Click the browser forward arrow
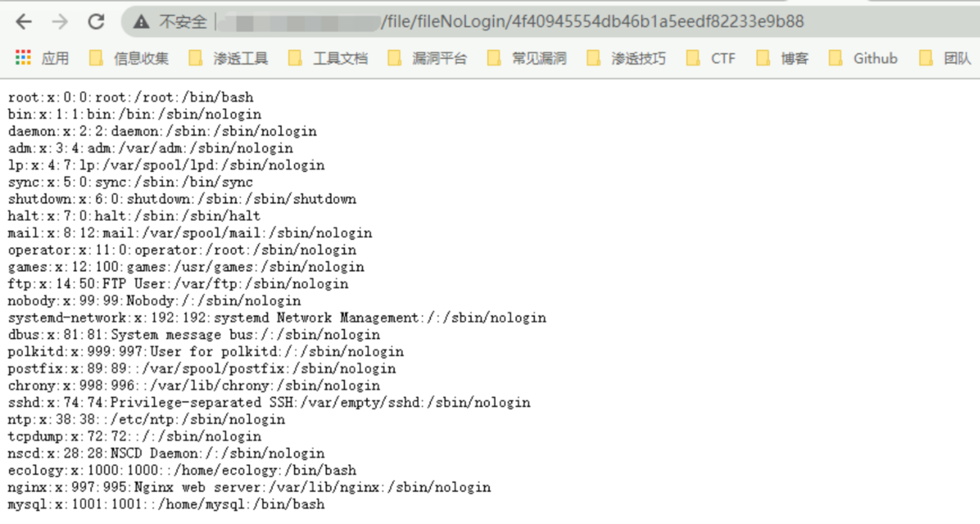This screenshot has height=524, width=980. click(x=60, y=22)
